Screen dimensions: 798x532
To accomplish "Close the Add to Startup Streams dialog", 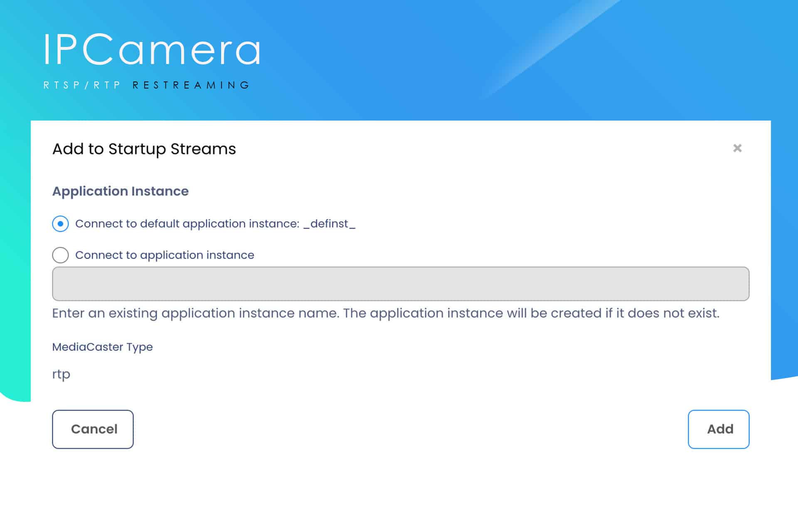I will click(x=737, y=148).
